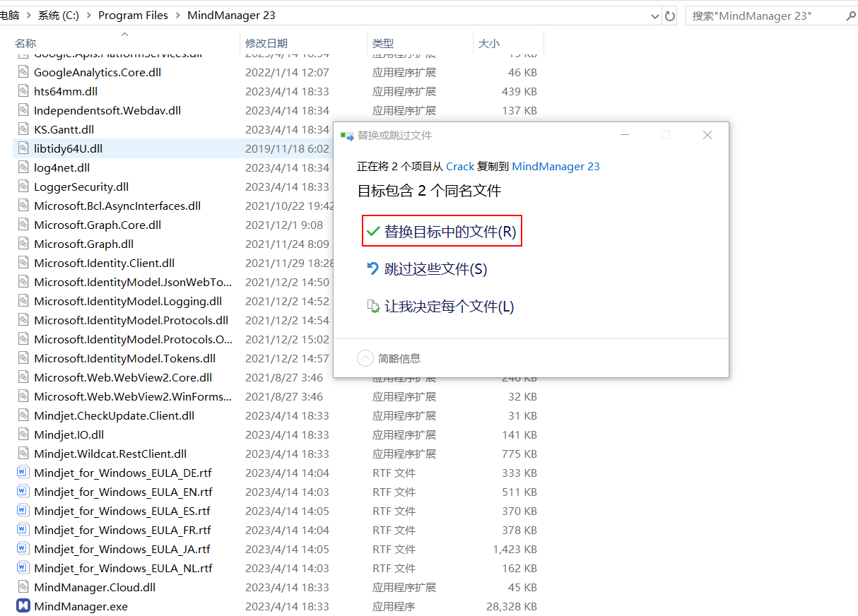Click file name Mindjet.CheckUpdate.Client.dll
Viewport: 858px width, 616px height.
(x=114, y=415)
